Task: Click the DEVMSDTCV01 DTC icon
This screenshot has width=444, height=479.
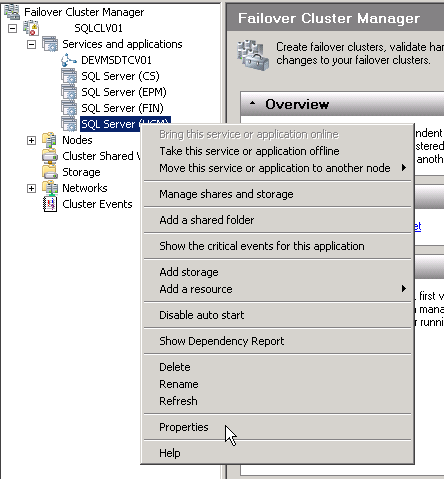Action: click(69, 60)
